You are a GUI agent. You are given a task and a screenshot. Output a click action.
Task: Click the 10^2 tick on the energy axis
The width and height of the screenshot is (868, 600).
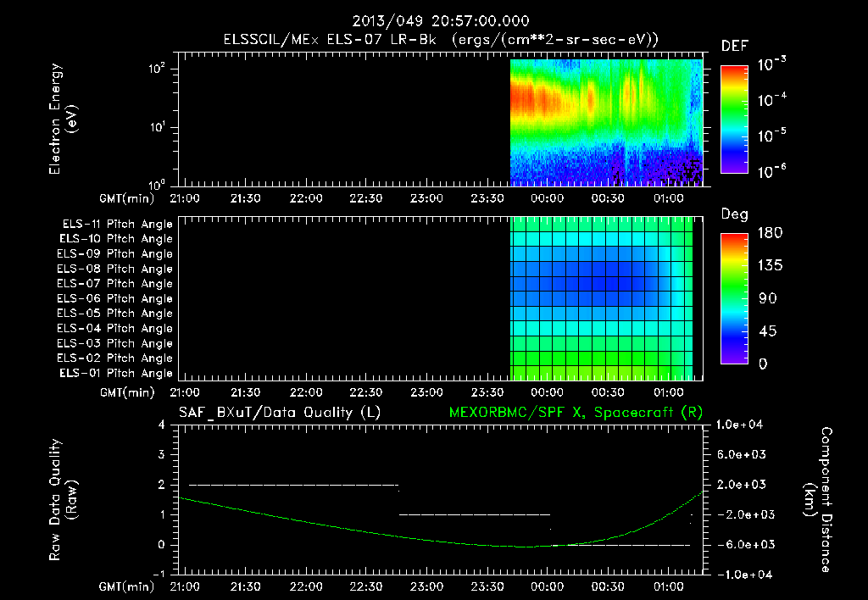click(157, 69)
